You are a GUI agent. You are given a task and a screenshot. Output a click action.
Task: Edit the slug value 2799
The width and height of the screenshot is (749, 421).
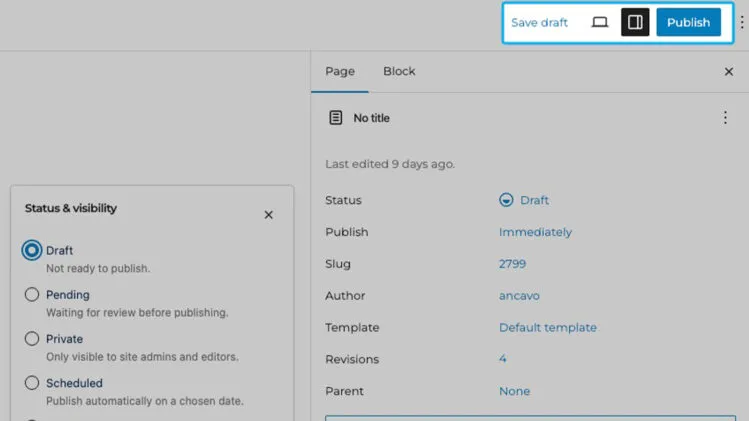tap(512, 264)
